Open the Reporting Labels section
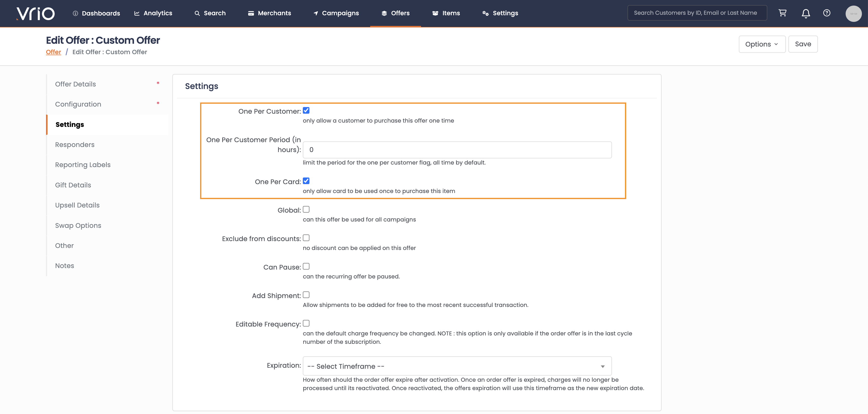The width and height of the screenshot is (868, 414). (x=108, y=165)
